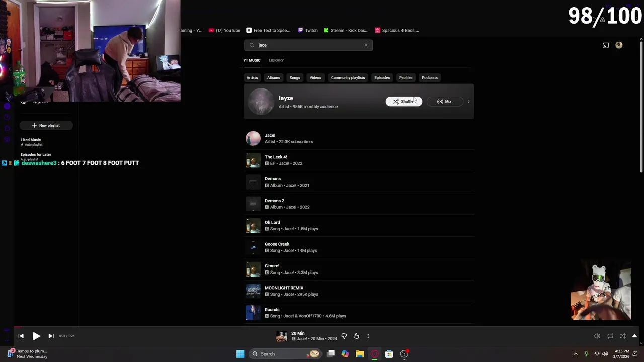Filter results by Episodes

[382, 78]
